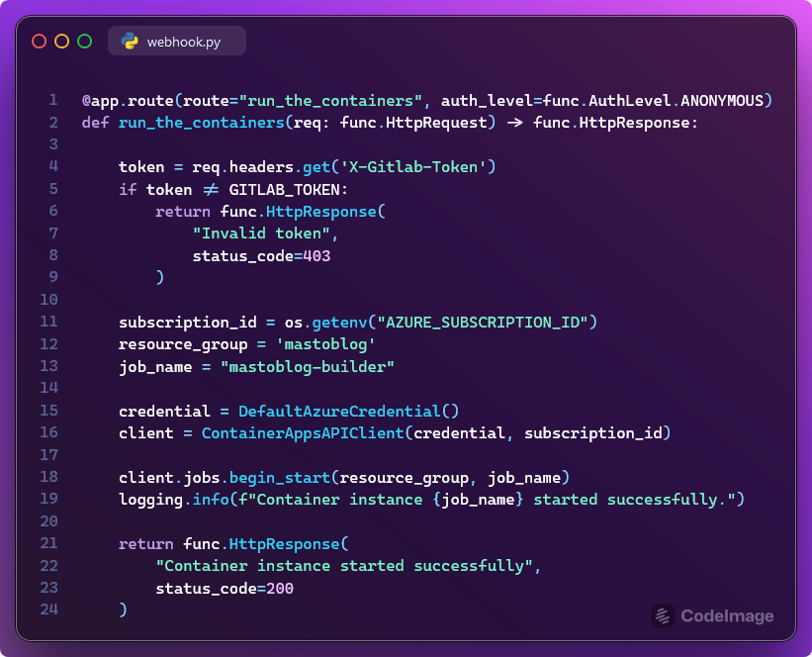This screenshot has height=657, width=812.
Task: Select the webhook.py tab
Action: [177, 41]
